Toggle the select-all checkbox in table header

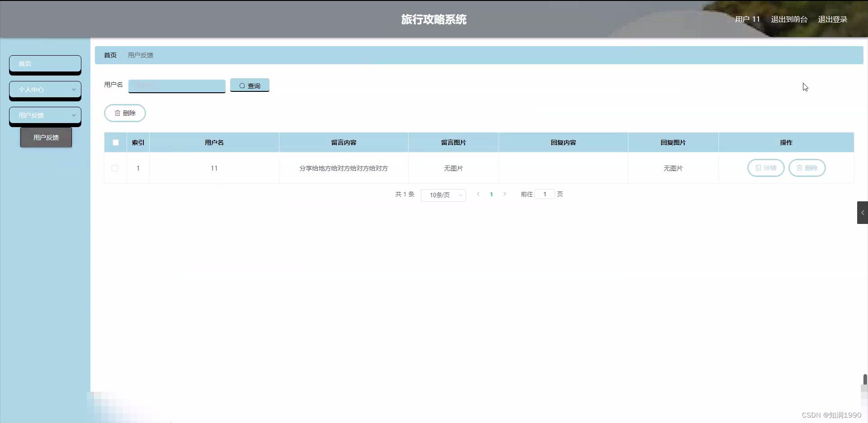(x=115, y=142)
